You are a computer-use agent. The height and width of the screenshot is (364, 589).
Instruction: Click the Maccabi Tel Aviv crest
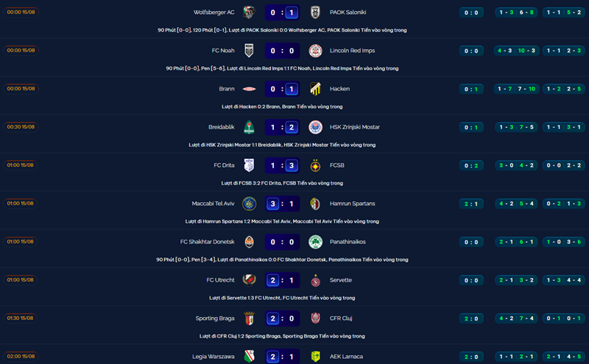click(249, 204)
